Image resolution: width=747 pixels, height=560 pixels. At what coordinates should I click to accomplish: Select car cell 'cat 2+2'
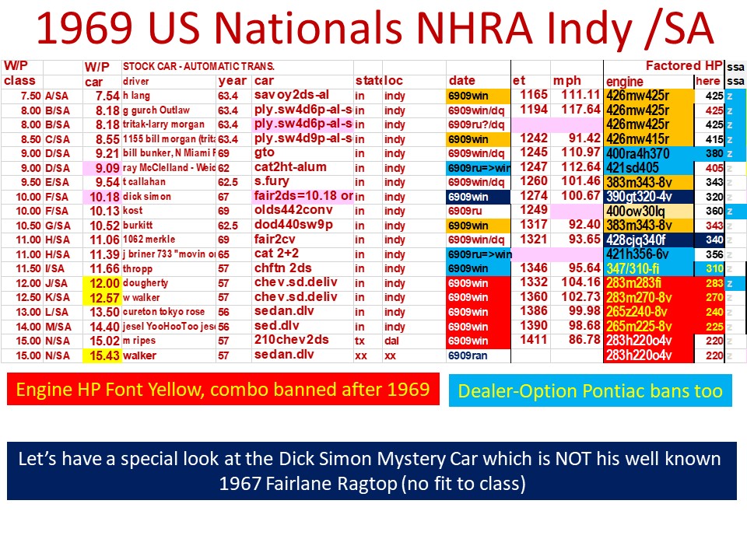277,254
